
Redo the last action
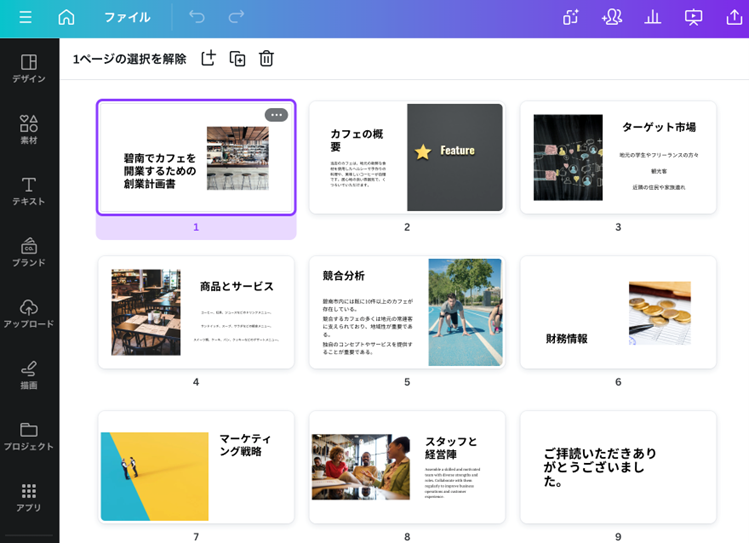pyautogui.click(x=236, y=17)
